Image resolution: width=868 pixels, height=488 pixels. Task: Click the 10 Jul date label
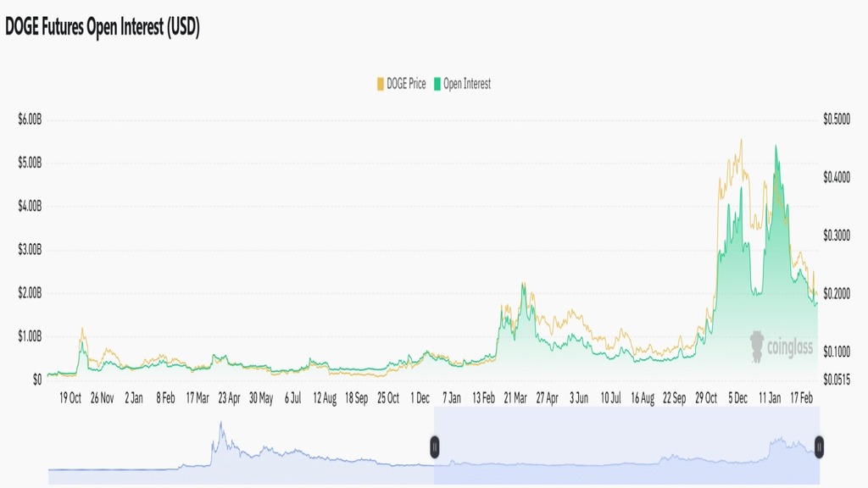coord(611,398)
